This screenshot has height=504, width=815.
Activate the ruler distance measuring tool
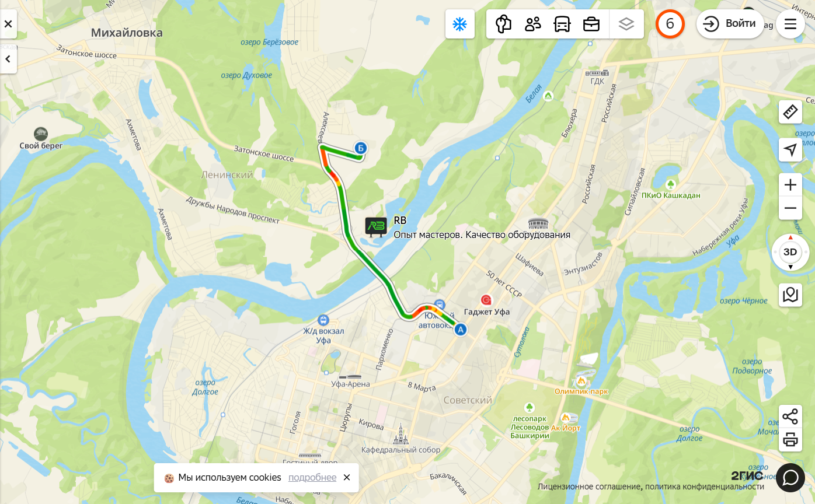click(x=790, y=111)
